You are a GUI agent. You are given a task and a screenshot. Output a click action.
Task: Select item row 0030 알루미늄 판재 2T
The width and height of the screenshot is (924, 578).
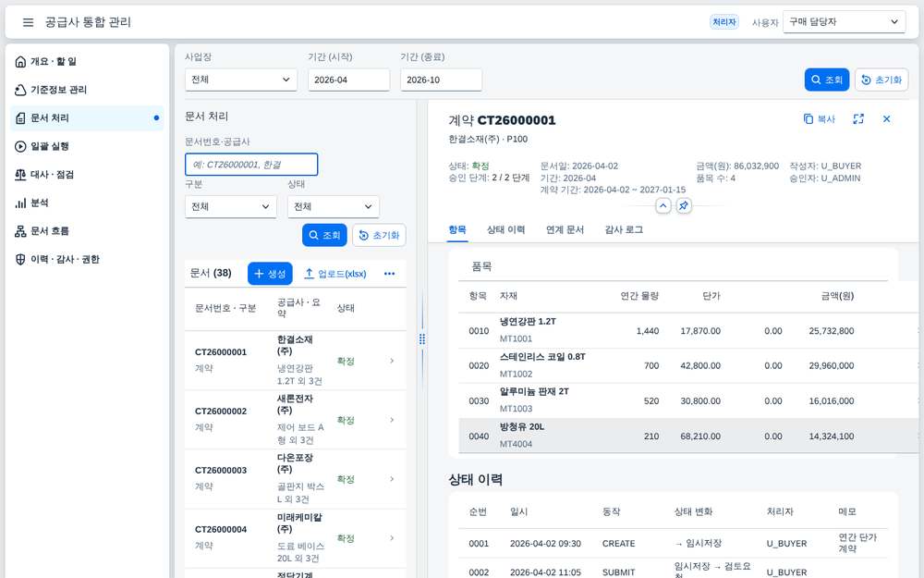click(x=687, y=400)
